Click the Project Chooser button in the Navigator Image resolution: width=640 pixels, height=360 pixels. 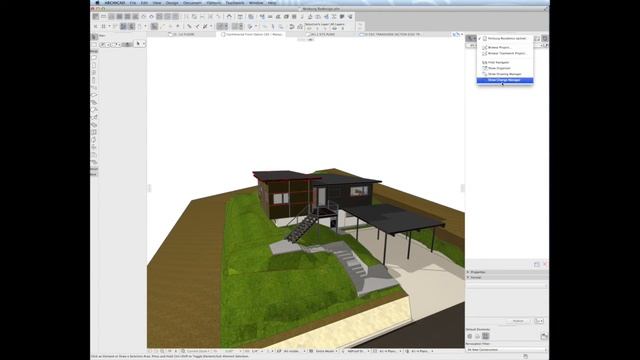471,38
